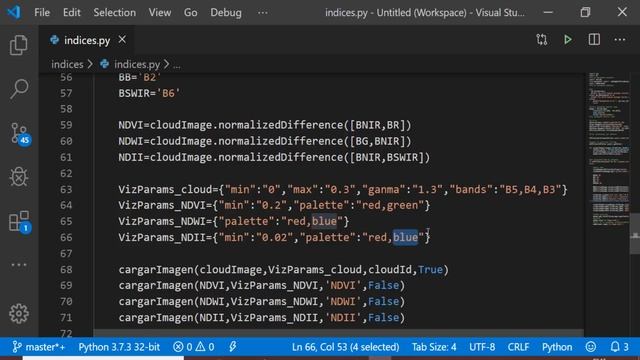Open the Extensions view in activity bar
Image resolution: width=640 pixels, height=360 pixels.
(20, 221)
